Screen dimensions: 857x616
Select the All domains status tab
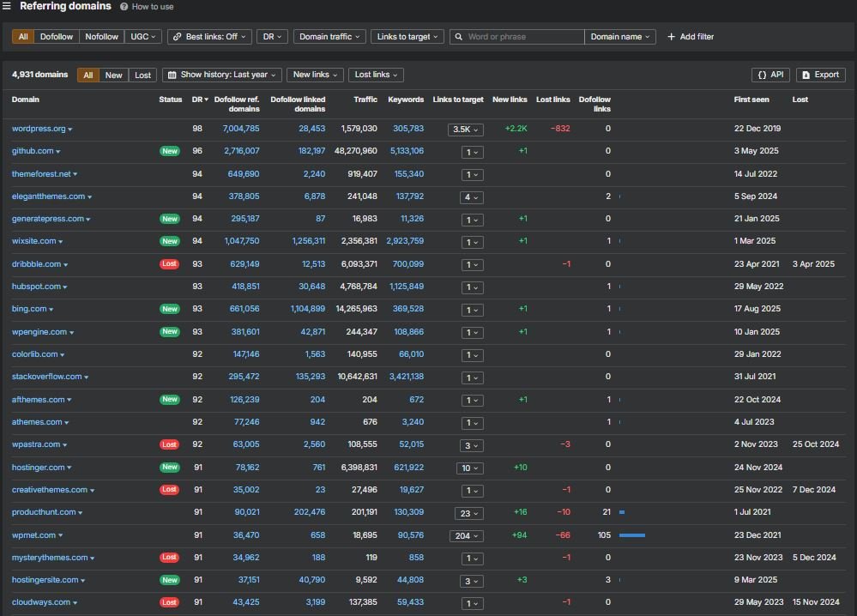pyautogui.click(x=88, y=75)
